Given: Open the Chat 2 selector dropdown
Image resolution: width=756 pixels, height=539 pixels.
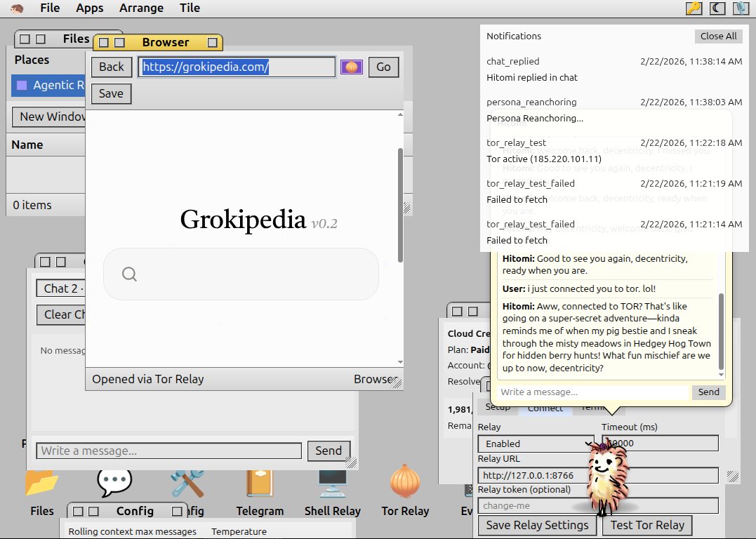Looking at the screenshot, I should 60,288.
